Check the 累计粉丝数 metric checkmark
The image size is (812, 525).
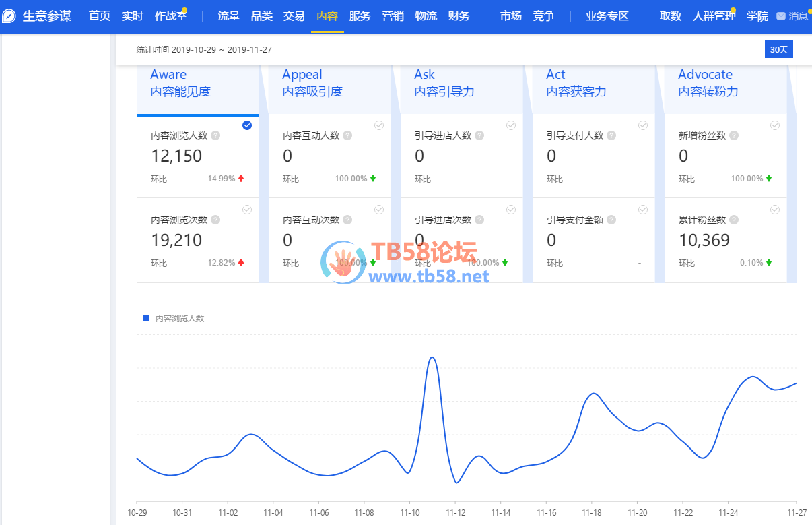pyautogui.click(x=775, y=210)
